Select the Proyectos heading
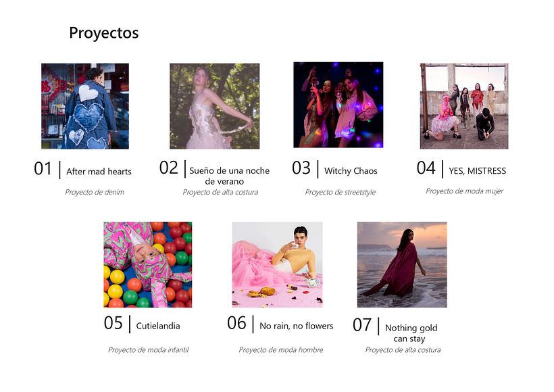554x392 pixels. 104,33
